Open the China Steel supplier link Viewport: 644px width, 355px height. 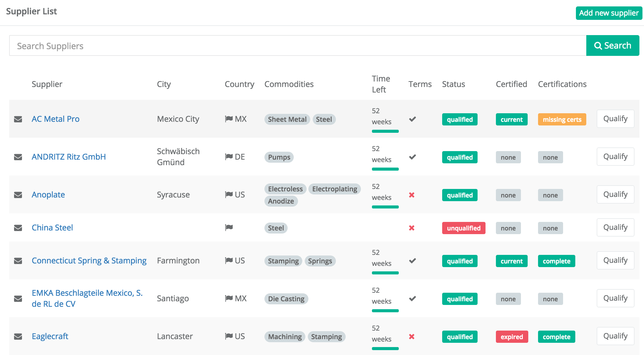pos(52,227)
